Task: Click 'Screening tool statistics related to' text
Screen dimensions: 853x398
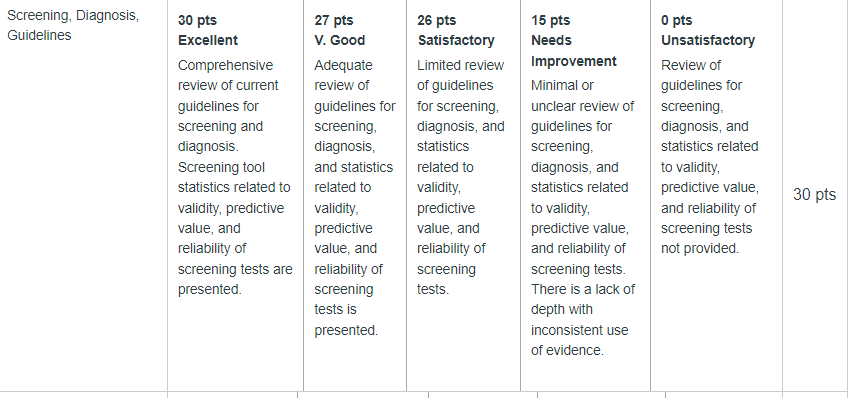Action: [x=234, y=177]
